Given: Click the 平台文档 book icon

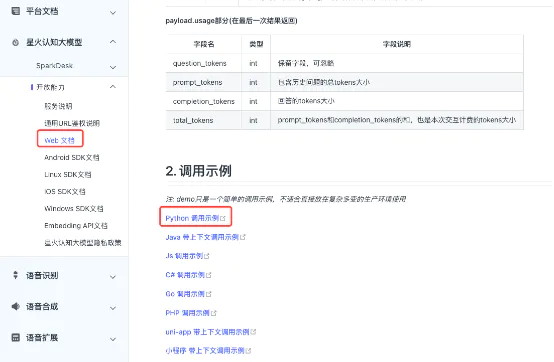Looking at the screenshot, I should click(x=16, y=11).
